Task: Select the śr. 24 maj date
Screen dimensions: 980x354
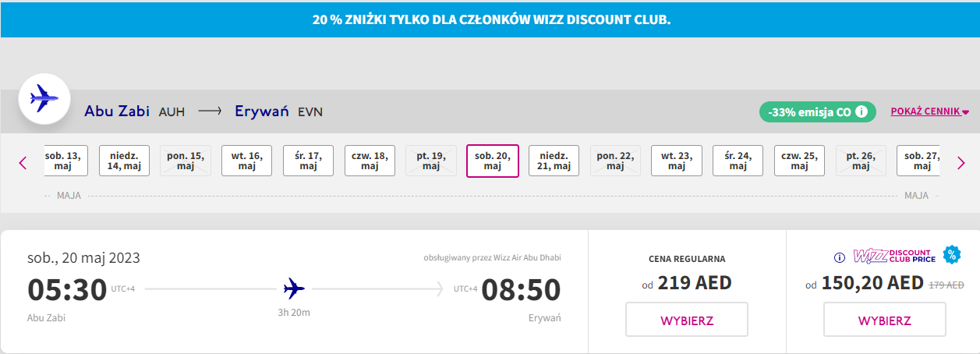Action: click(x=738, y=161)
